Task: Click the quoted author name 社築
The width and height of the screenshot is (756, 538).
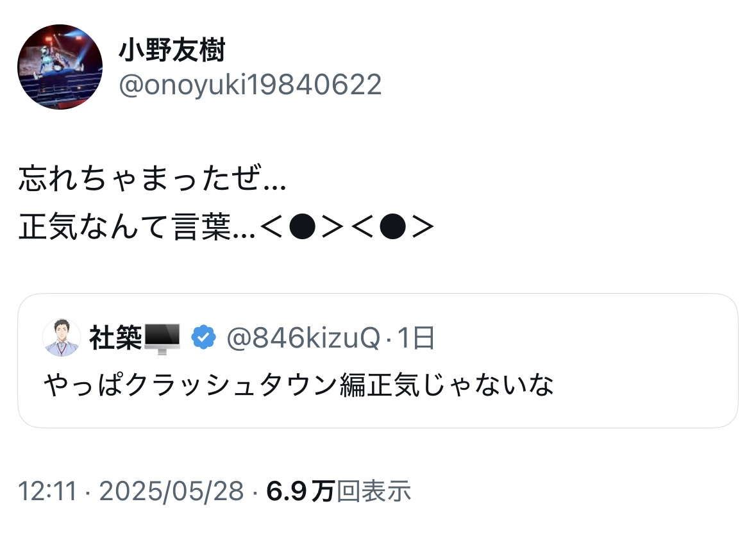Action: coord(115,337)
